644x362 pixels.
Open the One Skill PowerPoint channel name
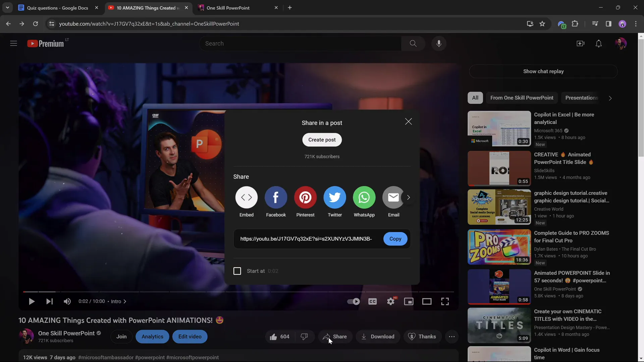[66, 333]
